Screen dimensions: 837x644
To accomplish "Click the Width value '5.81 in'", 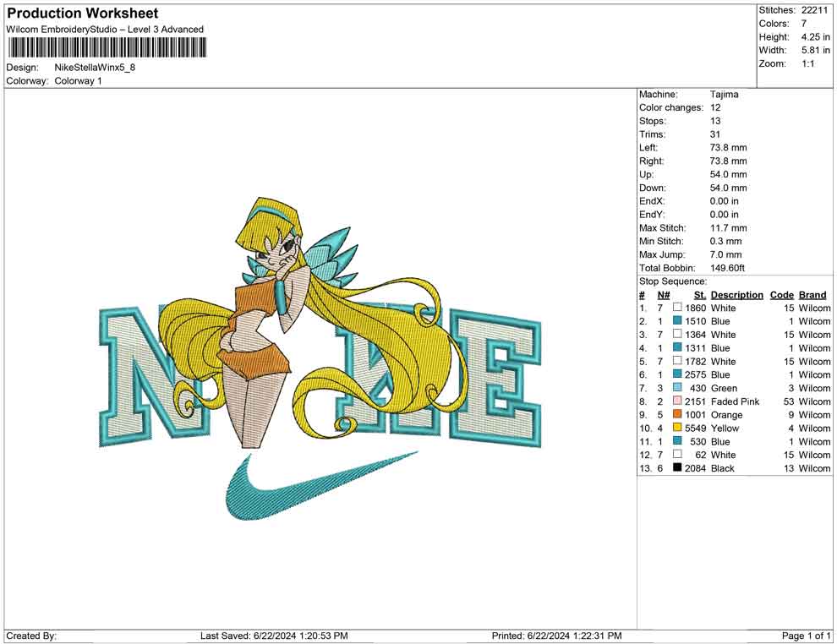I will 815,50.
